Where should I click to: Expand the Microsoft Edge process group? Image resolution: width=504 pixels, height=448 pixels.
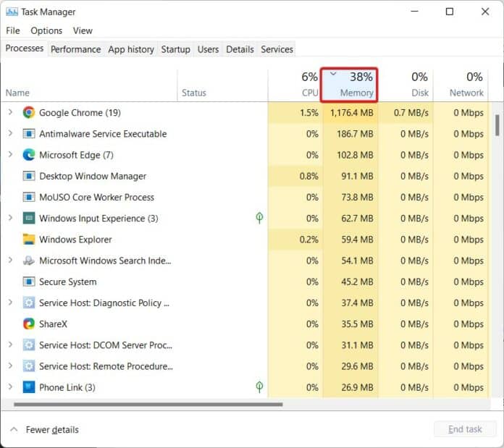[10, 155]
